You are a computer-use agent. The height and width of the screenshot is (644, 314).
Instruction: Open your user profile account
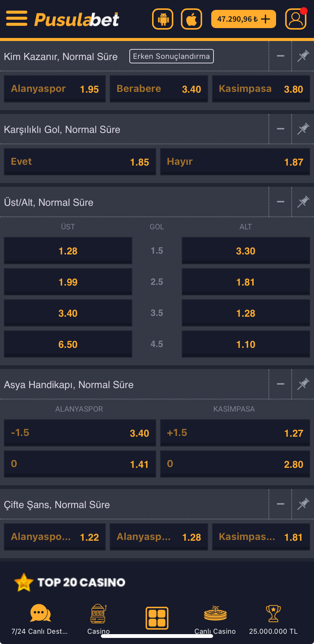click(296, 19)
